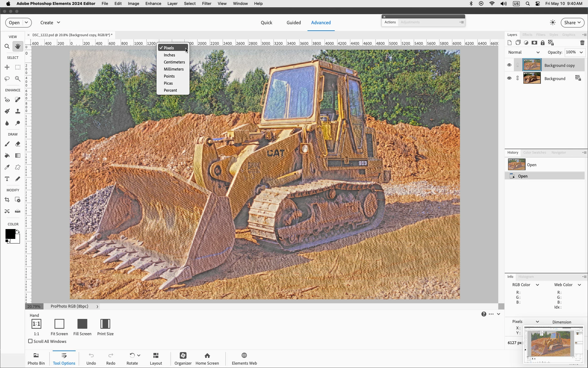Select the Paint Bucket tool
Screen dimensions: 588x368
tap(7, 155)
